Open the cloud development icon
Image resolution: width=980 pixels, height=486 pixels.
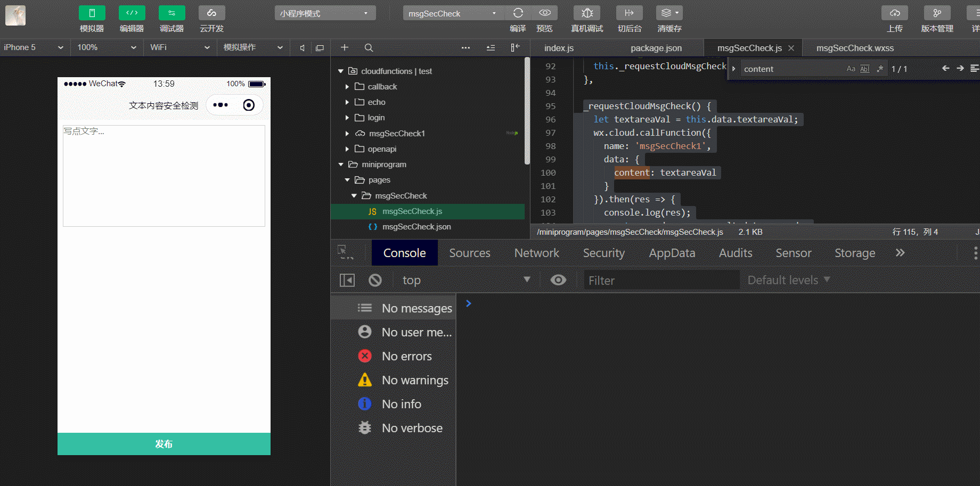[x=212, y=13]
